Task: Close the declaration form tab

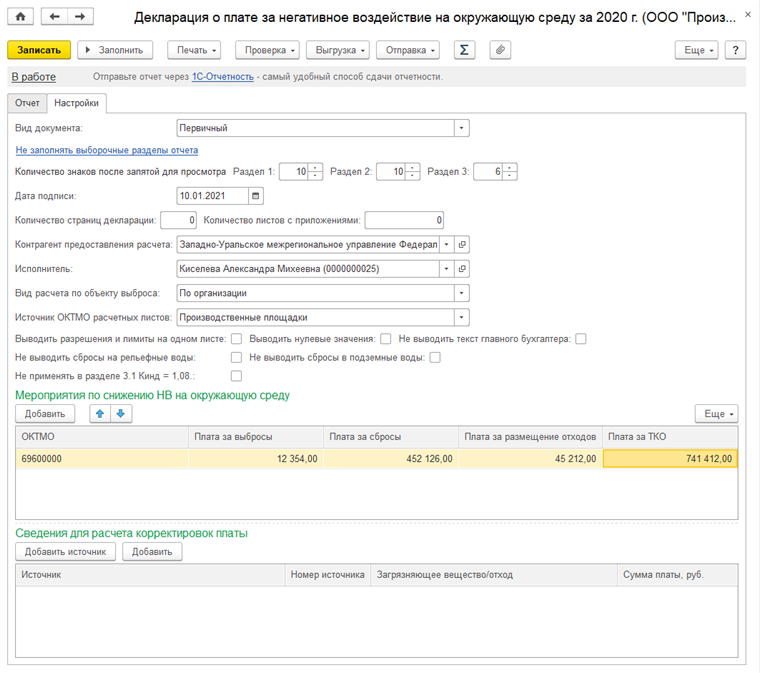Action: coord(748,15)
